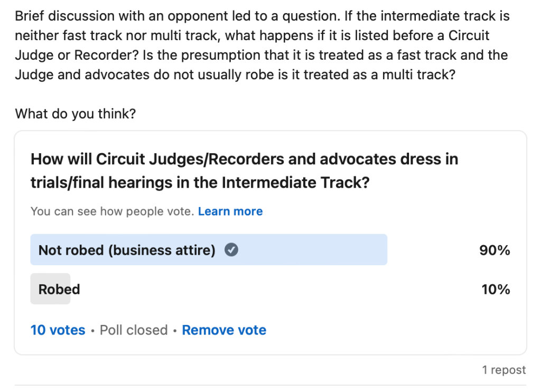Expand the list of voters via 10 votes

58,330
